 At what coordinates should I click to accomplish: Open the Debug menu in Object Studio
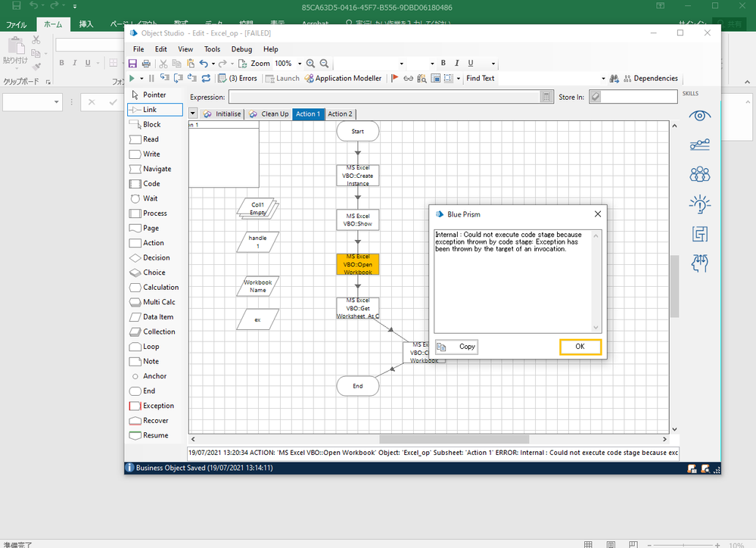[x=241, y=49]
